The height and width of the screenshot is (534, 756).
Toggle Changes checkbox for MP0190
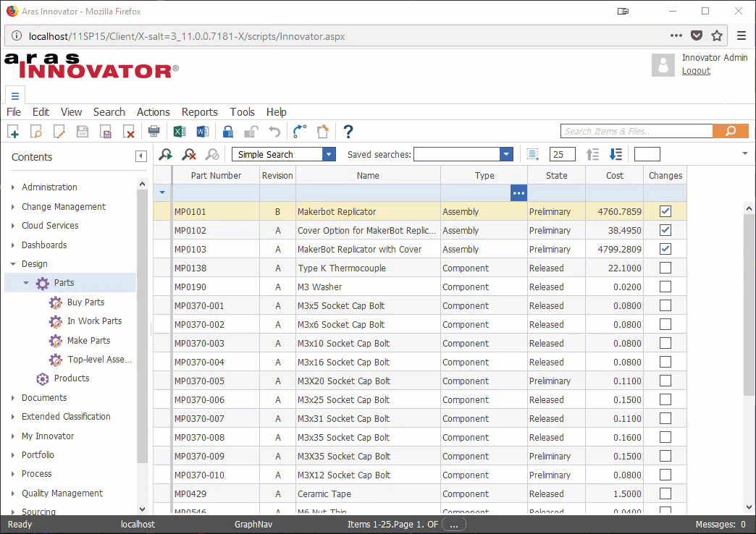click(665, 287)
